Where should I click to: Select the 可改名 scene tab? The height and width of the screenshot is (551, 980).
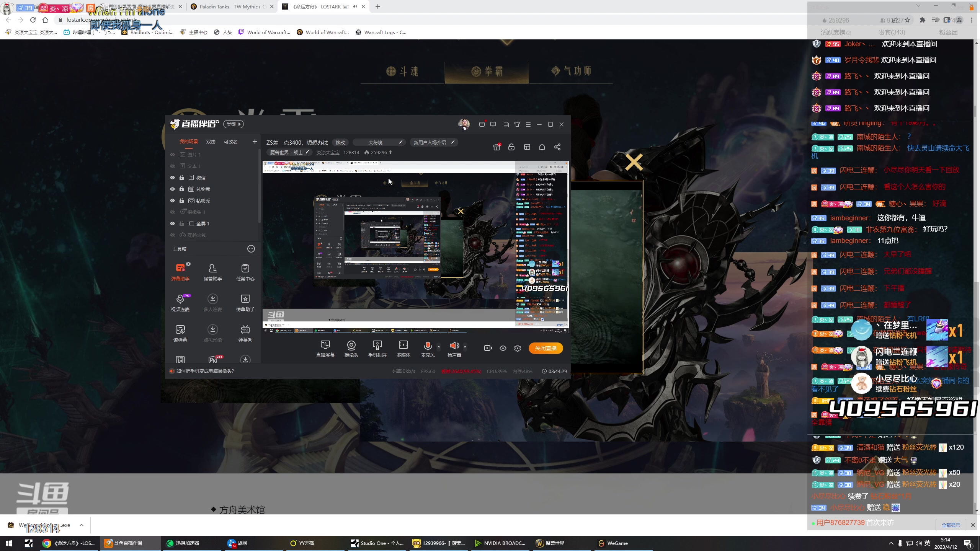click(231, 142)
